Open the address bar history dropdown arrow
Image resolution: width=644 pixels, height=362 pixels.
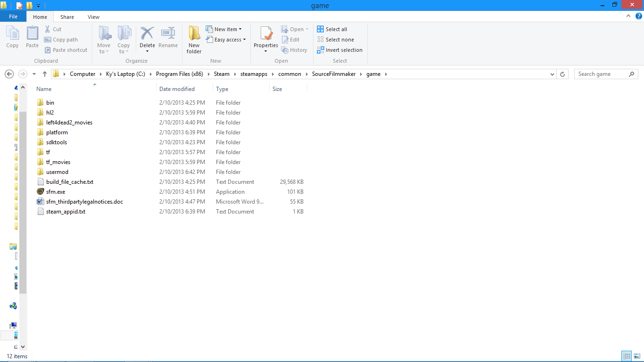click(x=553, y=74)
